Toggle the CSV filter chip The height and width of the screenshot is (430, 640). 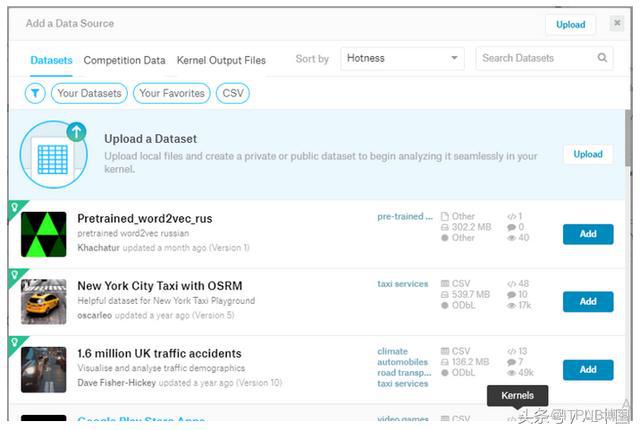tap(233, 93)
